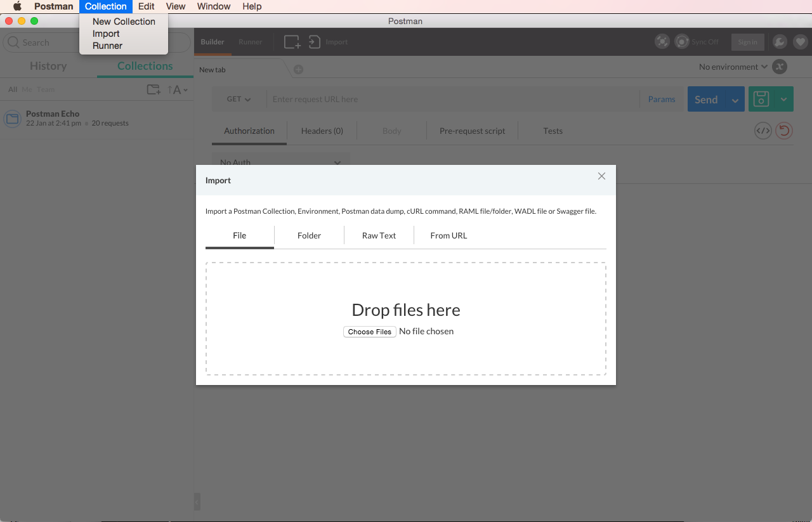Open the Collections sidebar tab
Viewport: 812px width, 522px height.
tap(145, 66)
